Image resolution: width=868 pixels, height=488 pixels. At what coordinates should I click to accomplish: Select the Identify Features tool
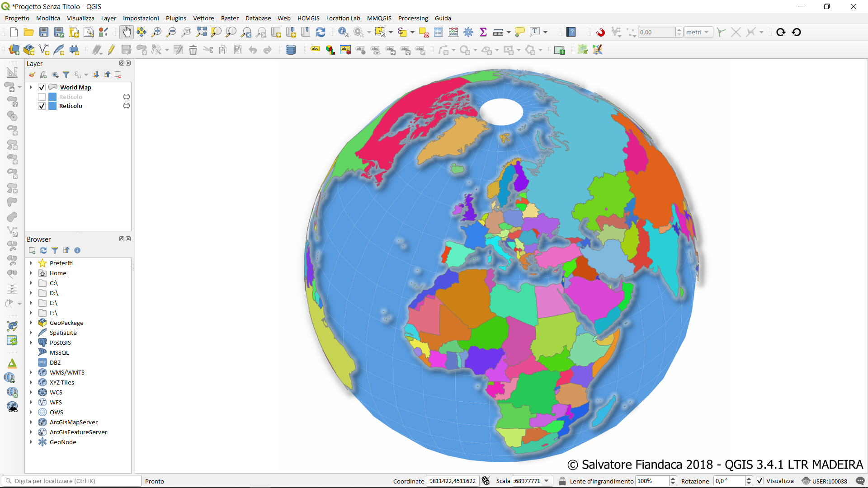343,32
